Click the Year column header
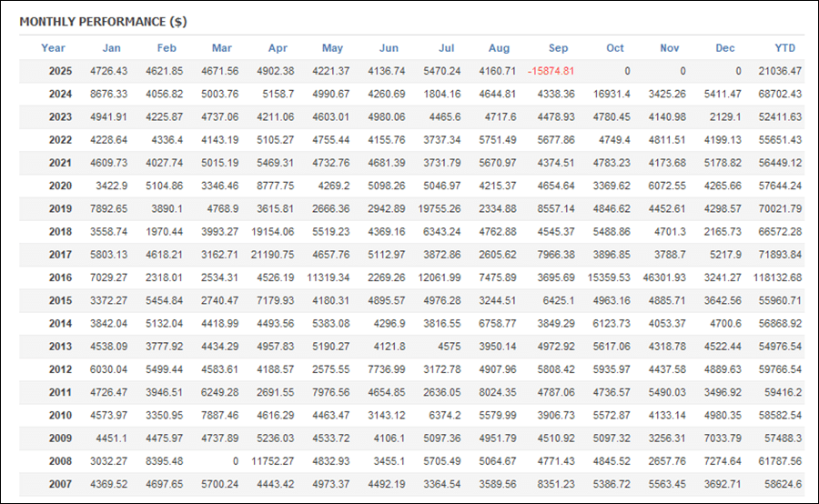Image resolution: width=819 pixels, height=504 pixels. coord(53,48)
